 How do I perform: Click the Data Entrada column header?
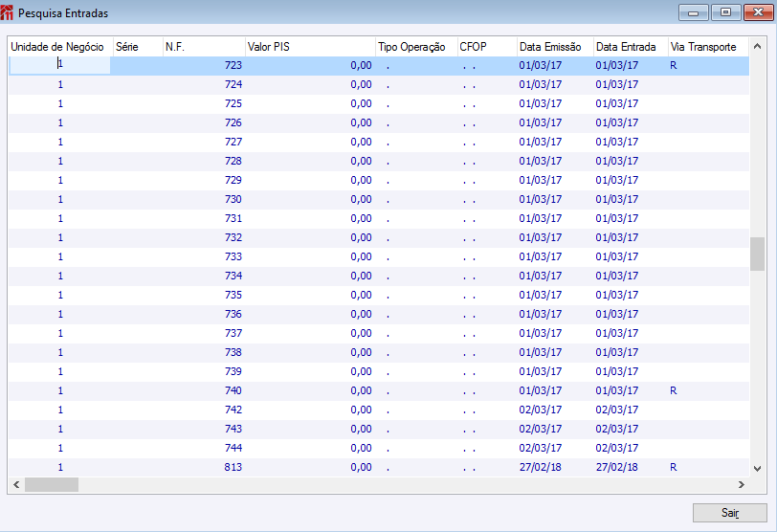632,47
